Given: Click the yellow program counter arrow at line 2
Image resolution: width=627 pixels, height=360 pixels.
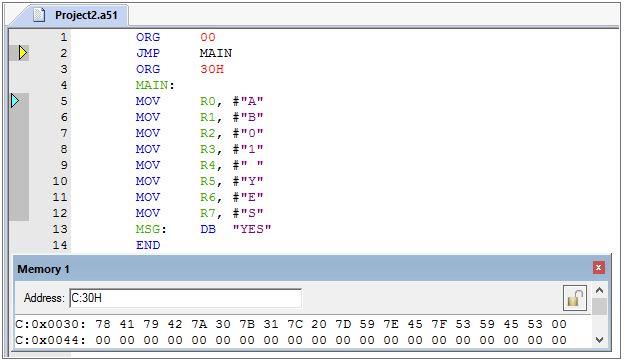Looking at the screenshot, I should tap(23, 53).
